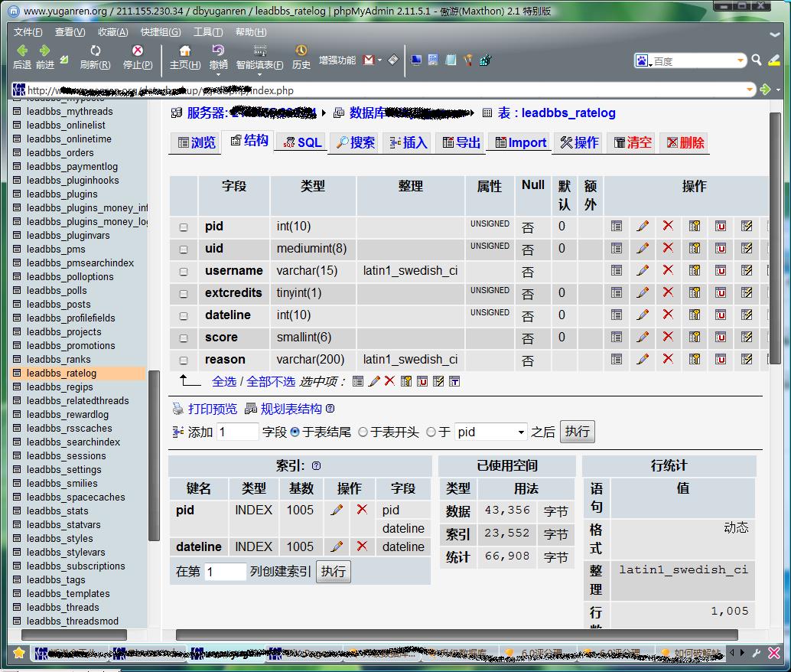The width and height of the screenshot is (791, 672).
Task: Click the unique icon for the dateline field
Action: 721,315
